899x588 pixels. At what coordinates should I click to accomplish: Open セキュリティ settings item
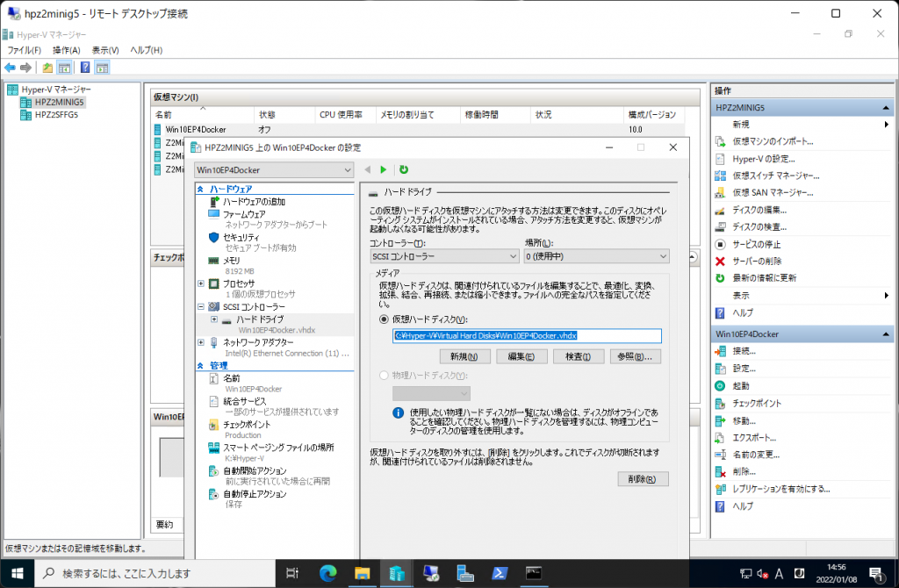241,237
